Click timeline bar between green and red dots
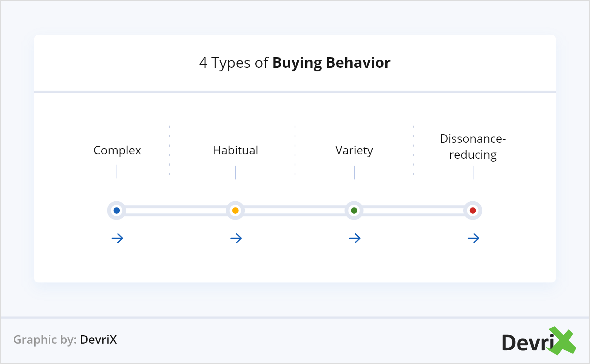 click(x=413, y=210)
